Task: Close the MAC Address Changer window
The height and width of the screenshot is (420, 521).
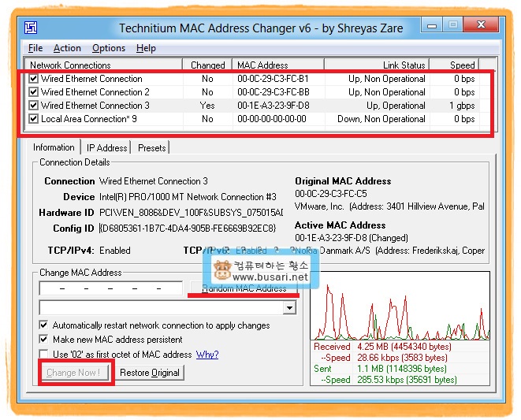Action: 481,25
